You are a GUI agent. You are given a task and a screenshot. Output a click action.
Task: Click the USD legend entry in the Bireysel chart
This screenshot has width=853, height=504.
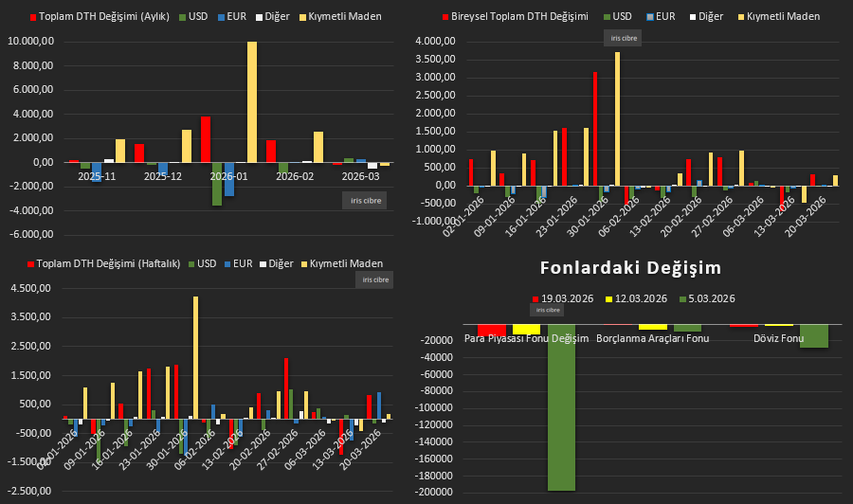click(x=617, y=17)
